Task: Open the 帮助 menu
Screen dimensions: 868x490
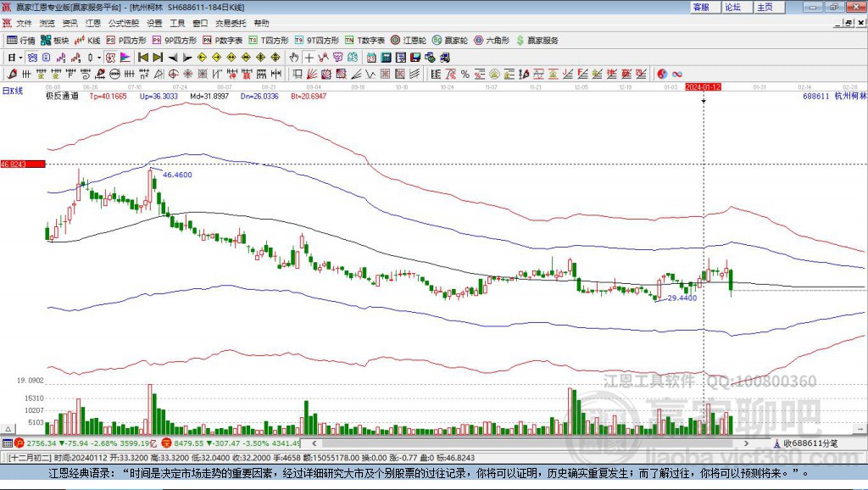Action: (x=261, y=23)
